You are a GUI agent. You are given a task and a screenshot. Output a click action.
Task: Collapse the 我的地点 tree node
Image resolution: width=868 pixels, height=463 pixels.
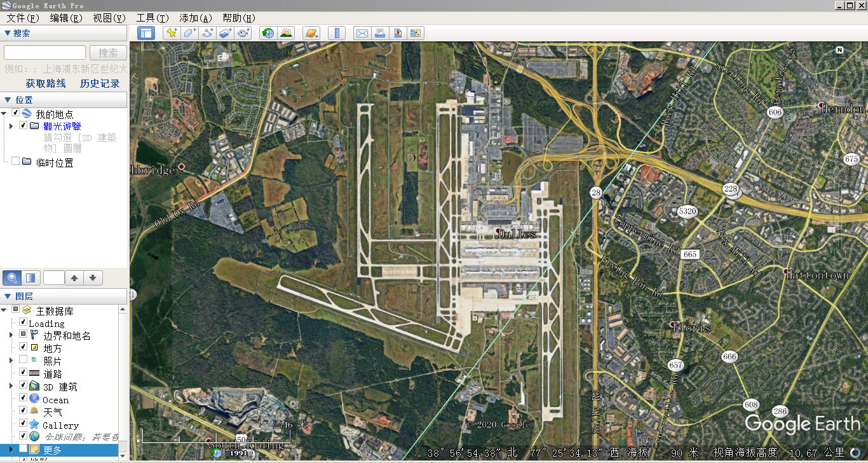click(x=4, y=113)
